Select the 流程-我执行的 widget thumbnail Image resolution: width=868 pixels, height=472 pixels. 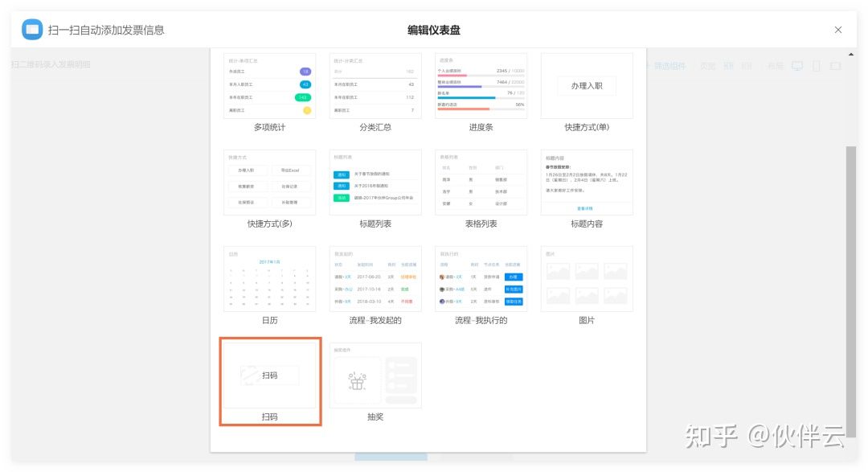click(x=481, y=279)
